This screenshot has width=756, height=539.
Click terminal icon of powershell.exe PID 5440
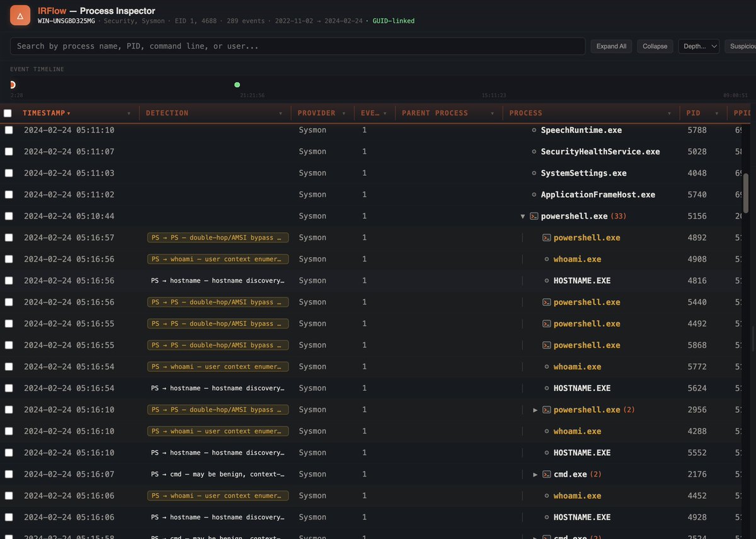[x=547, y=302]
